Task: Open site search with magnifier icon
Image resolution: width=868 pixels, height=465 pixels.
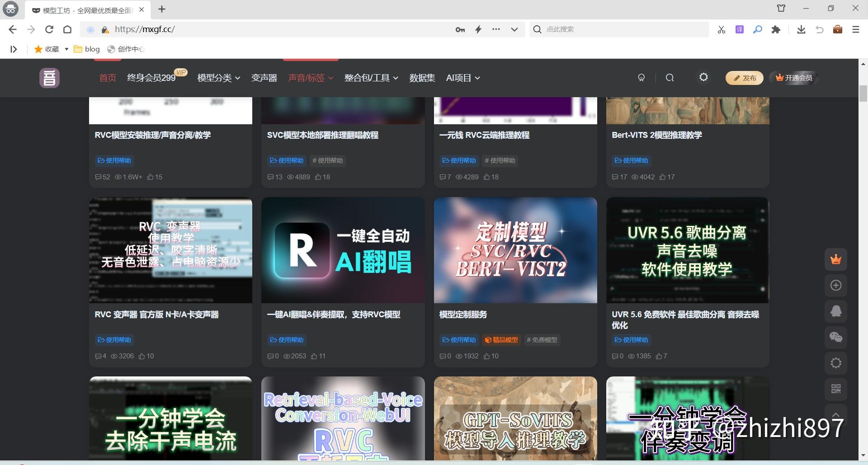Action: (670, 78)
